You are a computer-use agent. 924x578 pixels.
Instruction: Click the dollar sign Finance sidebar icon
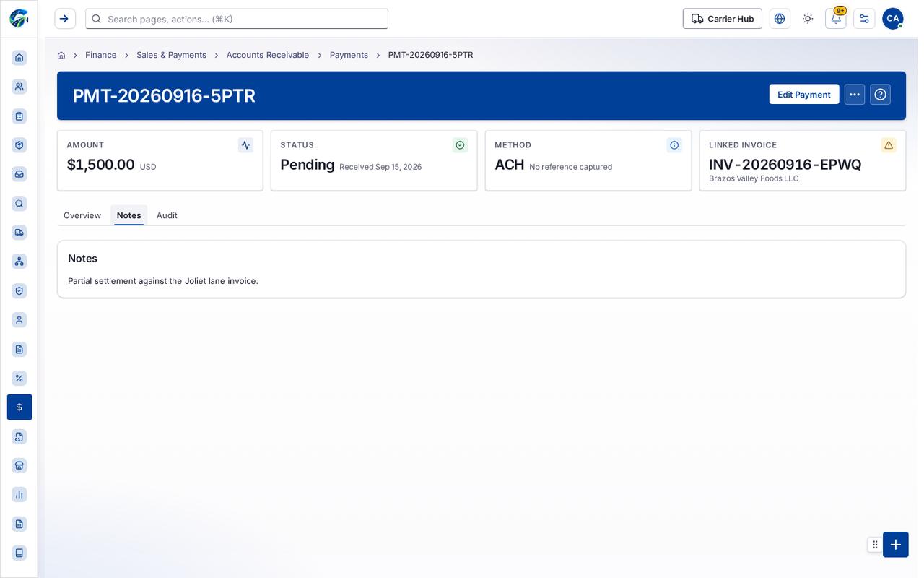(19, 407)
